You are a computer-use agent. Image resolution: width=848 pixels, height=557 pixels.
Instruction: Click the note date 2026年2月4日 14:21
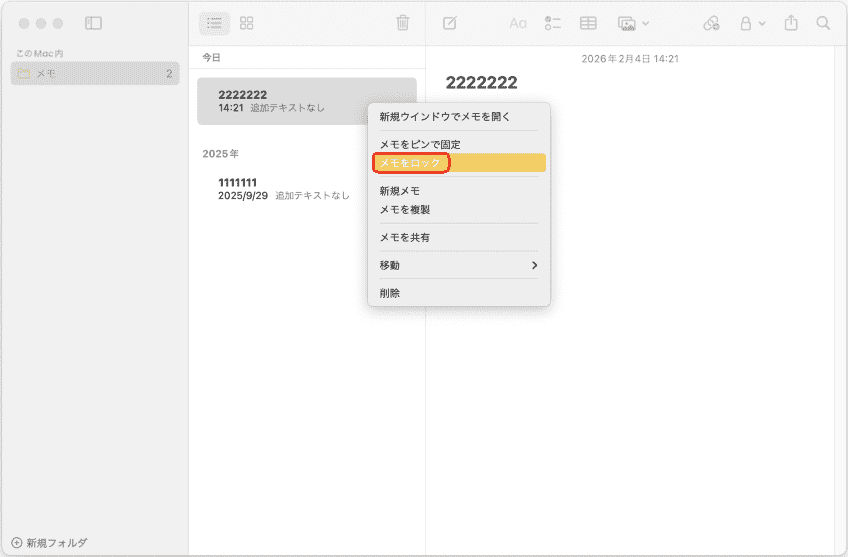tap(630, 59)
